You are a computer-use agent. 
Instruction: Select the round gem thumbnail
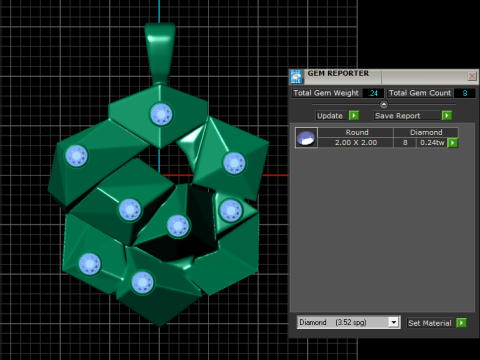(306, 137)
